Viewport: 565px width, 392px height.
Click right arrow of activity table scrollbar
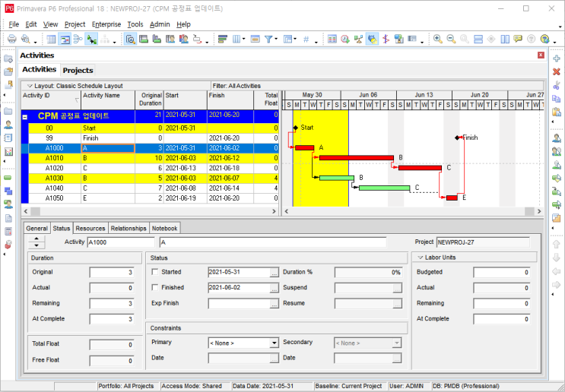(274, 211)
